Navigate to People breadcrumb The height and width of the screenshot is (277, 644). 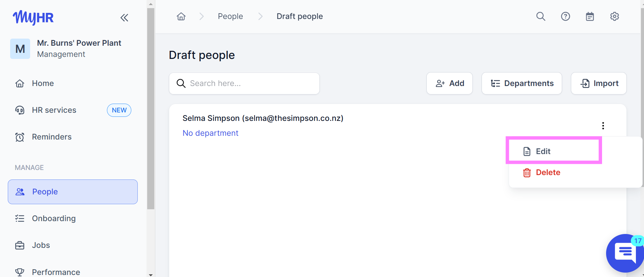[230, 16]
